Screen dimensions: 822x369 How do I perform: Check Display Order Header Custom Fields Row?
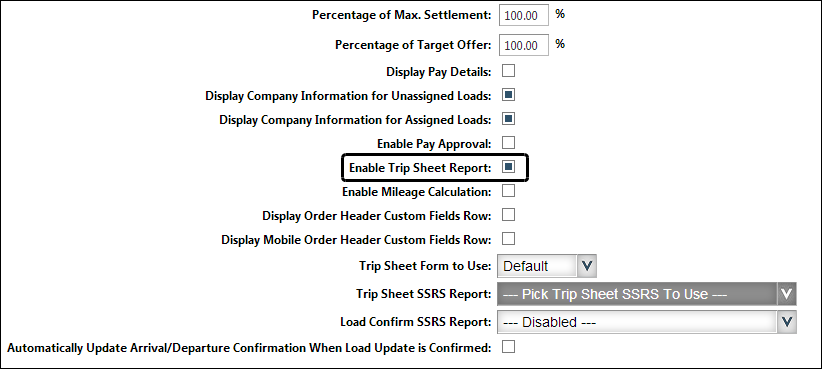coord(508,215)
